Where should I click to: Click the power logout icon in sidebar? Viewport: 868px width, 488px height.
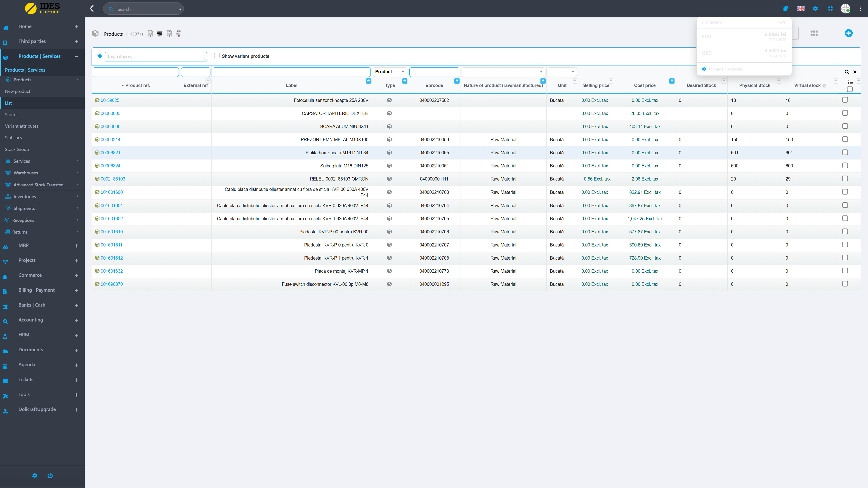click(x=50, y=475)
